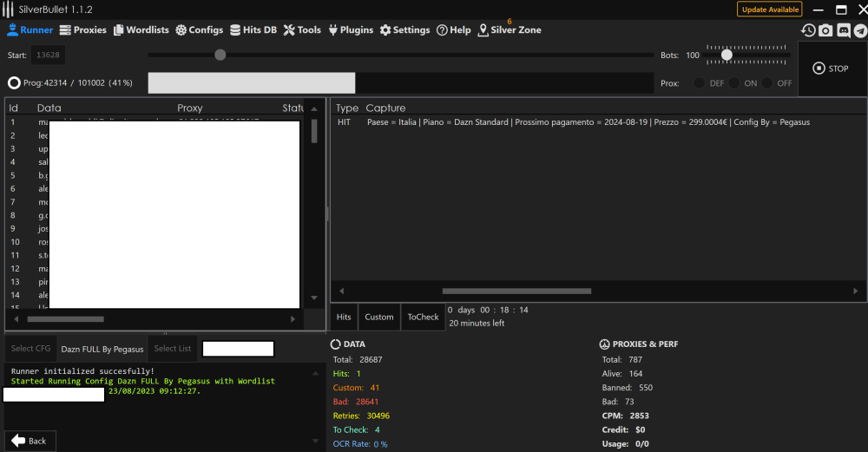Click the Bots slider handle
868x452 pixels.
(x=727, y=55)
